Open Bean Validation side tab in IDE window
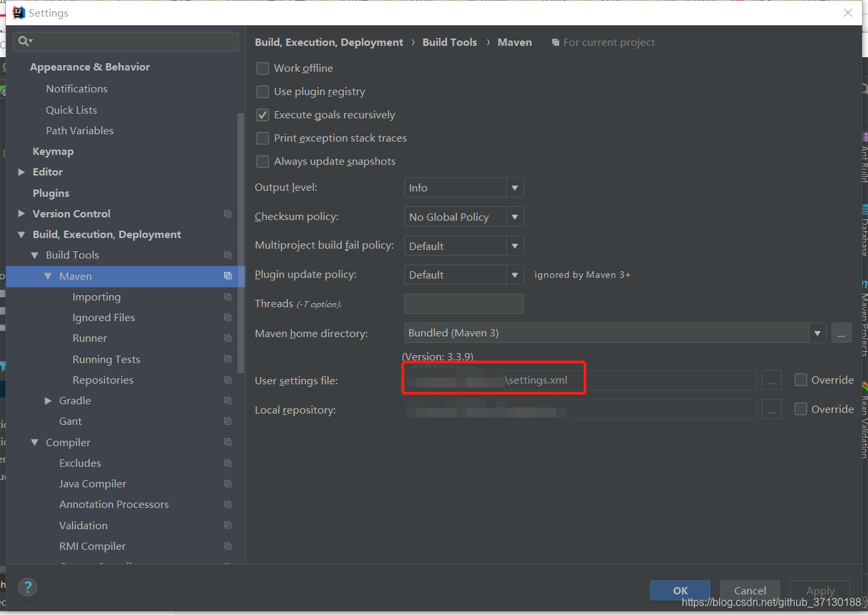 pos(864,420)
